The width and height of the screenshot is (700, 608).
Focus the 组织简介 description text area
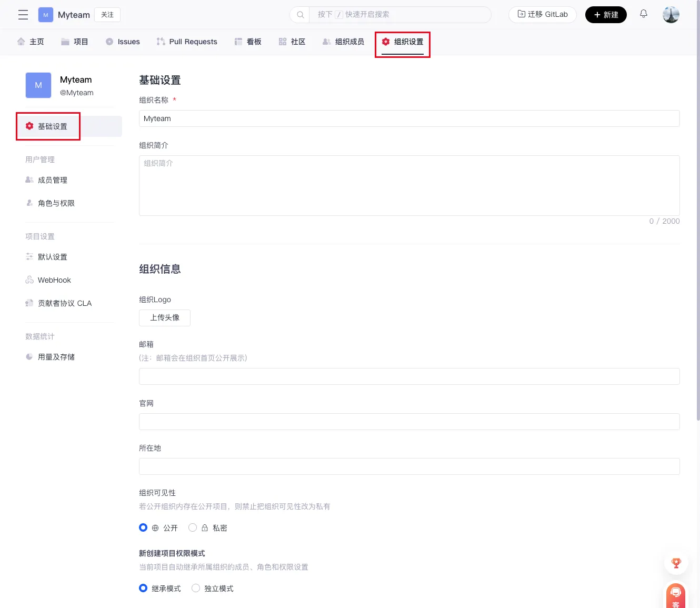point(409,185)
